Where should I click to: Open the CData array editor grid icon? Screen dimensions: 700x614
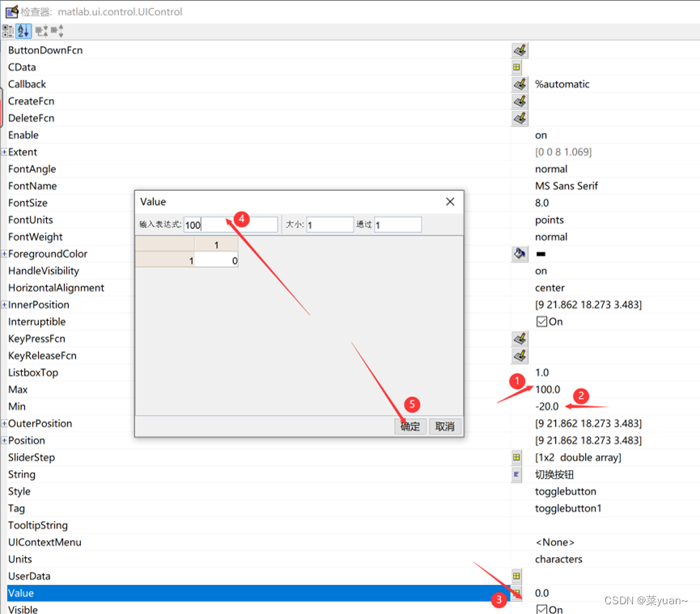[x=516, y=67]
